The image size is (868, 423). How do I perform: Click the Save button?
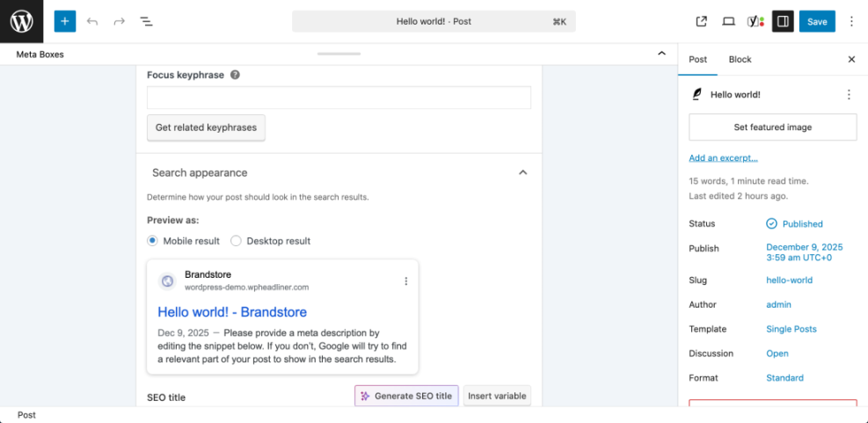pyautogui.click(x=817, y=22)
